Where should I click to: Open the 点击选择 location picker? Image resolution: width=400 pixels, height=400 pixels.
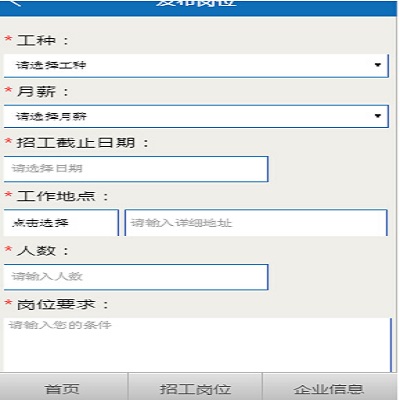(61, 223)
